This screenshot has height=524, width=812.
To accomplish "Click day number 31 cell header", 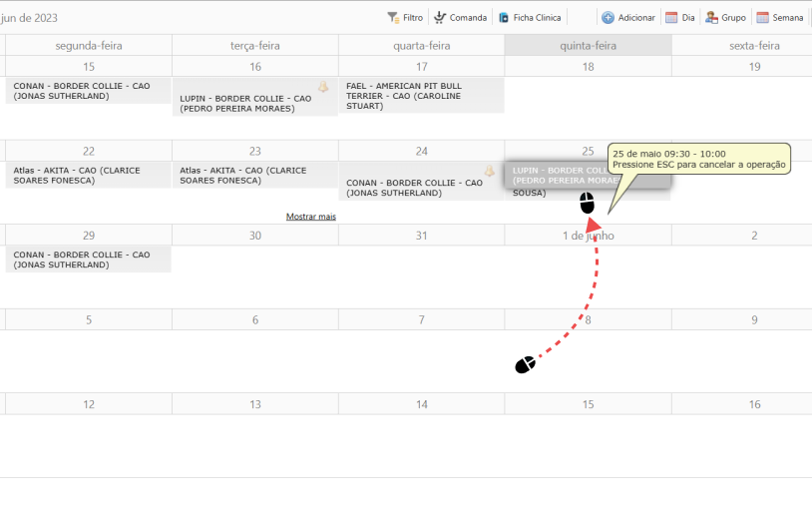I will pyautogui.click(x=421, y=236).
